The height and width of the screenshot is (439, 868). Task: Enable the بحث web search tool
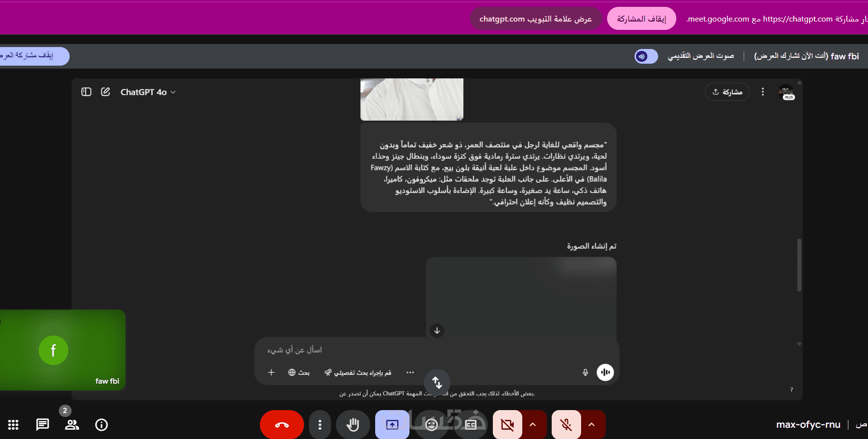[x=299, y=372]
